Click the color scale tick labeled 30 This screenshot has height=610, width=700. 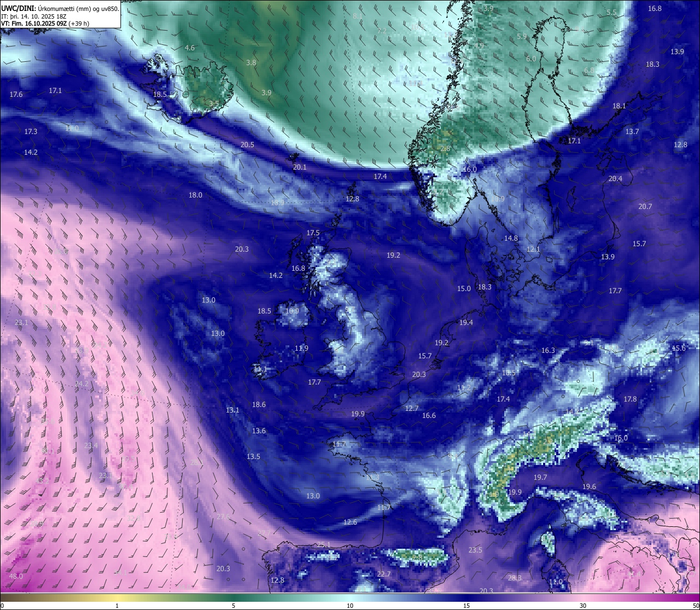tap(583, 606)
